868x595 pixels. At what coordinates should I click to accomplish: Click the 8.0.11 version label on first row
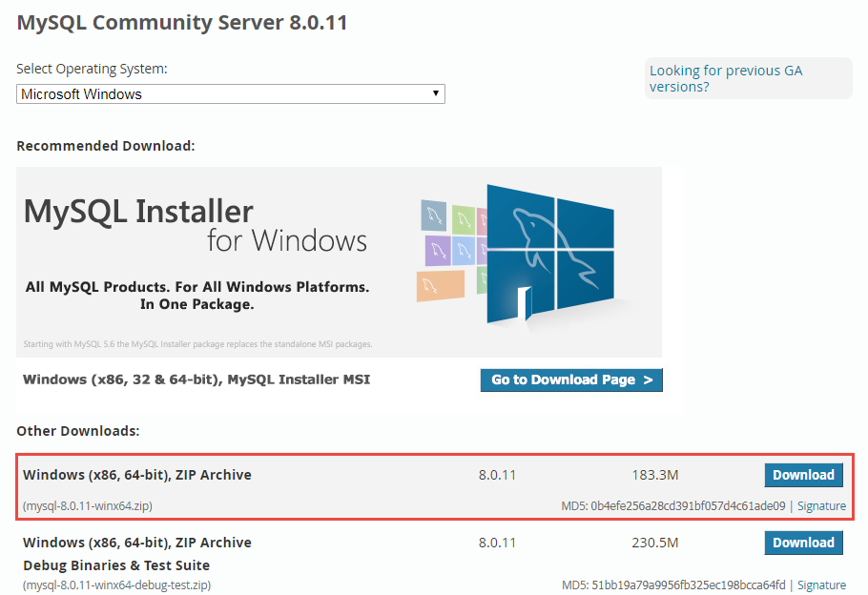click(x=497, y=475)
